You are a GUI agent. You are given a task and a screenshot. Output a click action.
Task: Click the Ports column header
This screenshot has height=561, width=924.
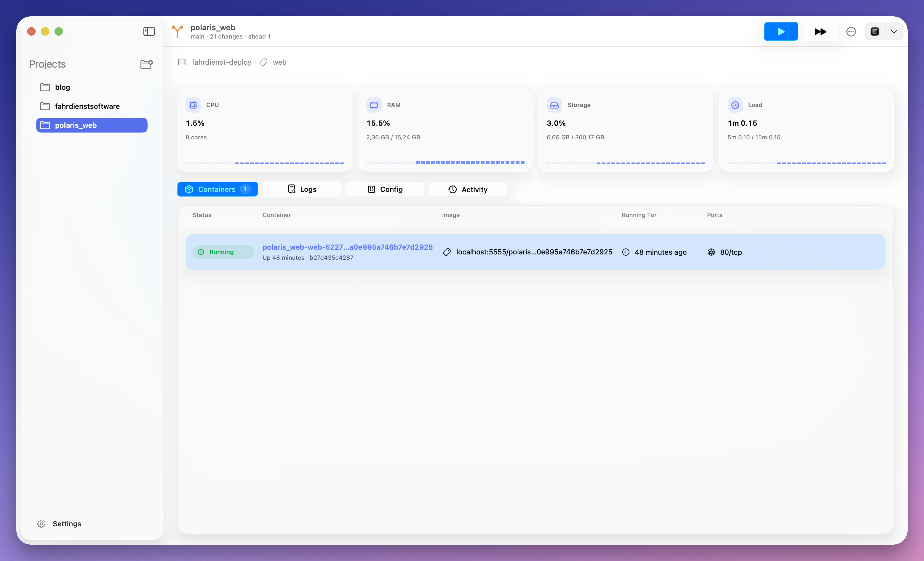(714, 215)
